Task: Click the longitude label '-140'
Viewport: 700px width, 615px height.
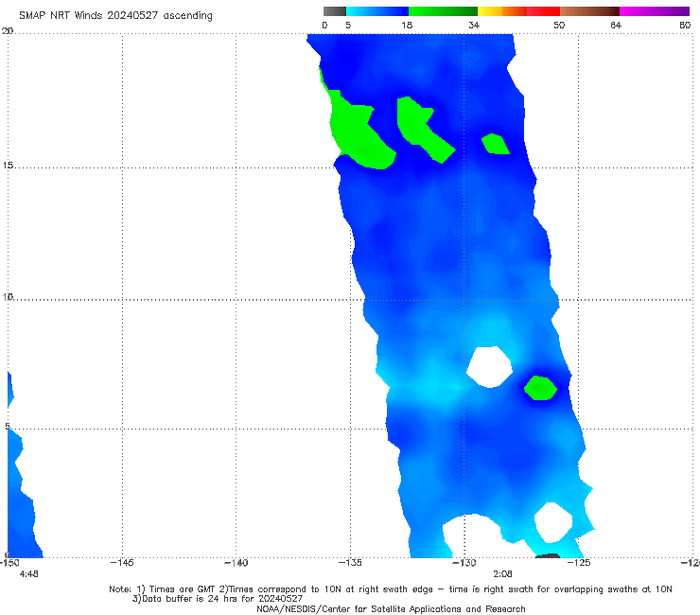Action: (236, 563)
